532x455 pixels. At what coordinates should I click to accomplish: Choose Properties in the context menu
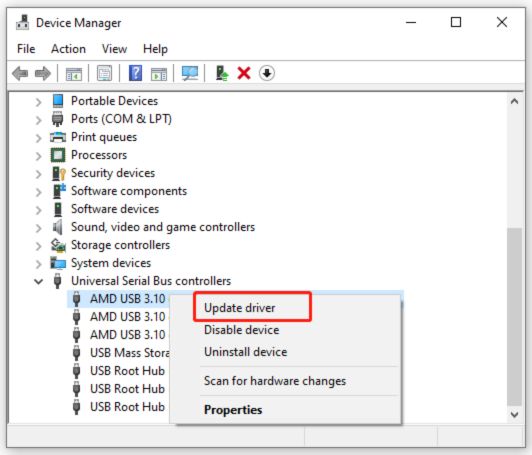233,410
